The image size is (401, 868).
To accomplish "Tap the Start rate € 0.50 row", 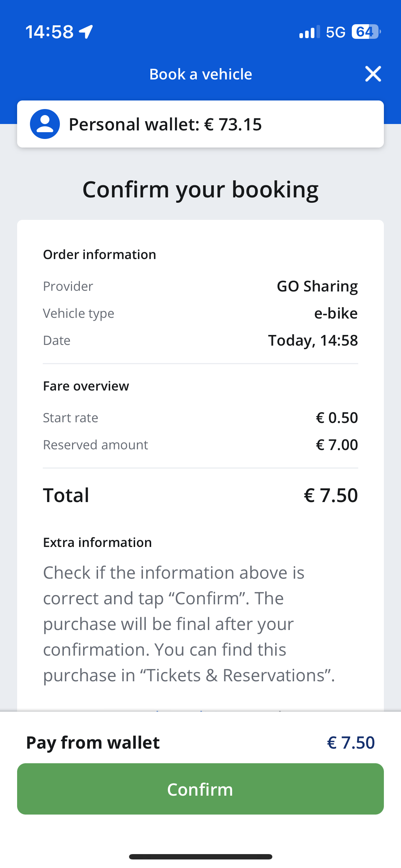I will tap(200, 418).
